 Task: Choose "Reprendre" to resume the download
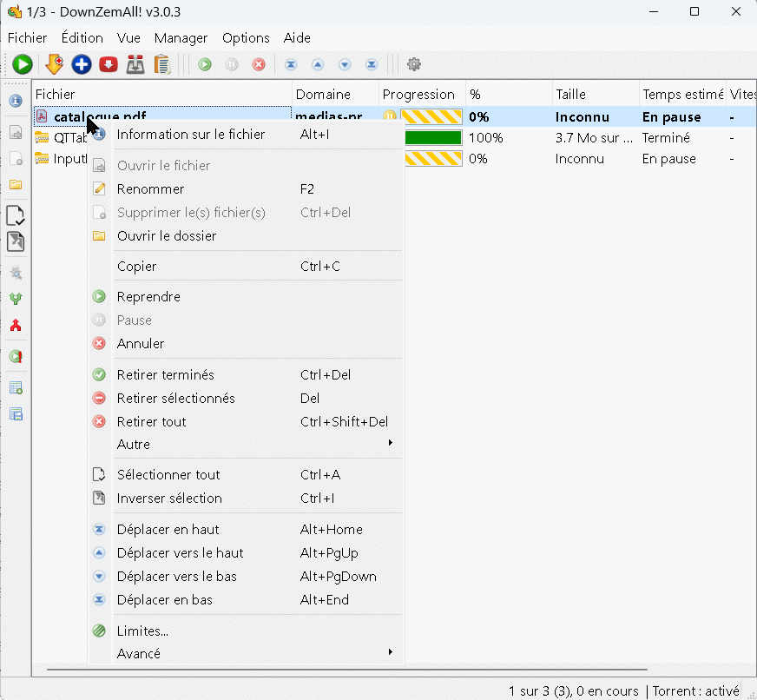click(247, 297)
